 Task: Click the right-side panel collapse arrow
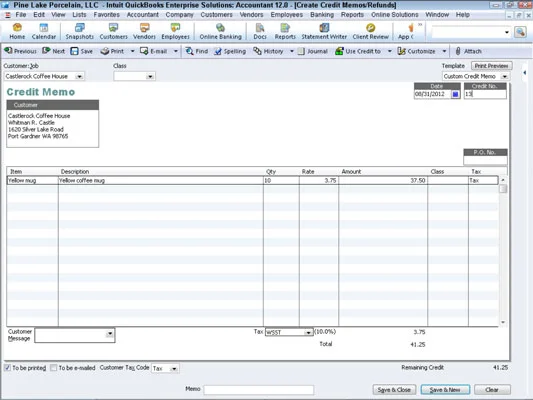point(525,73)
